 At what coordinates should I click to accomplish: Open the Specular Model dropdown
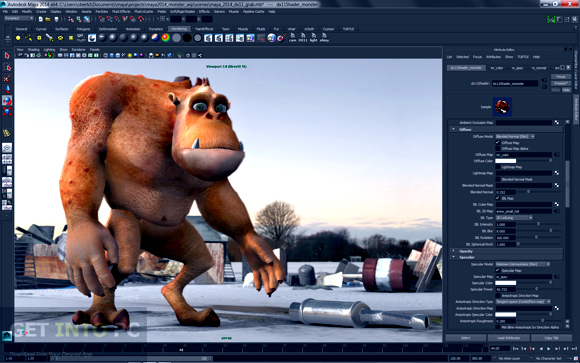point(523,264)
